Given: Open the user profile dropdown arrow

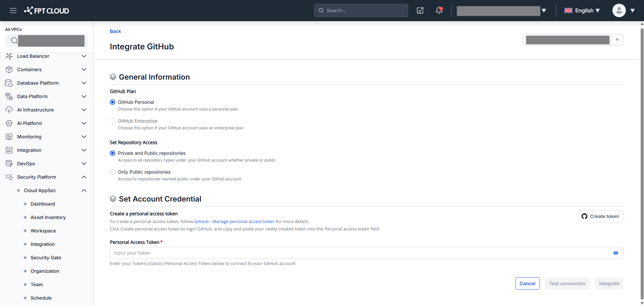Looking at the screenshot, I should (633, 10).
